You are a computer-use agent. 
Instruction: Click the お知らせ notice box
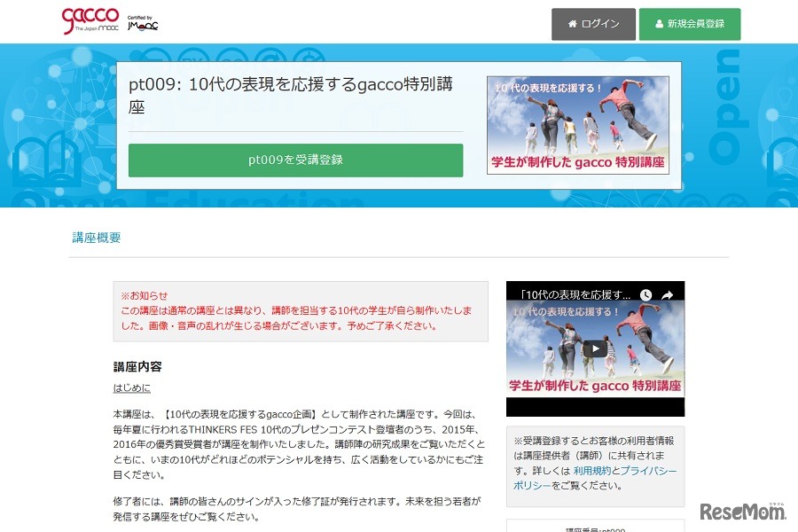pos(296,311)
